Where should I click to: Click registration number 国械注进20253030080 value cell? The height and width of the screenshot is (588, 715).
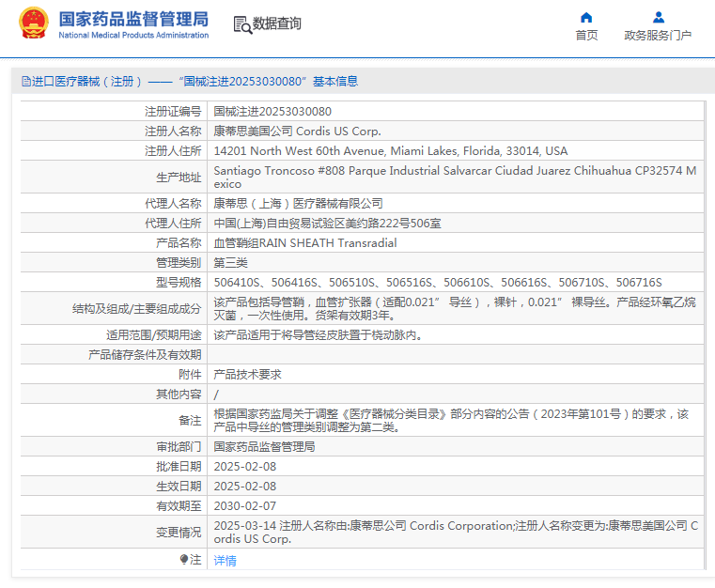coord(272,111)
